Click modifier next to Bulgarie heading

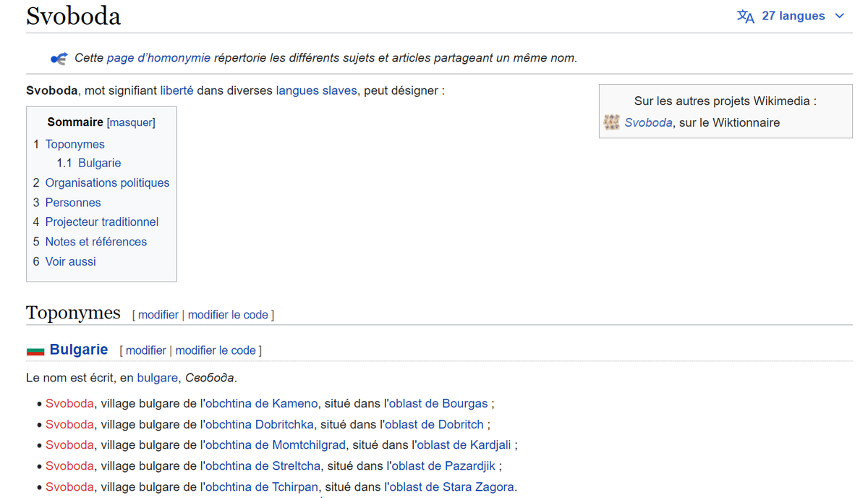(146, 350)
